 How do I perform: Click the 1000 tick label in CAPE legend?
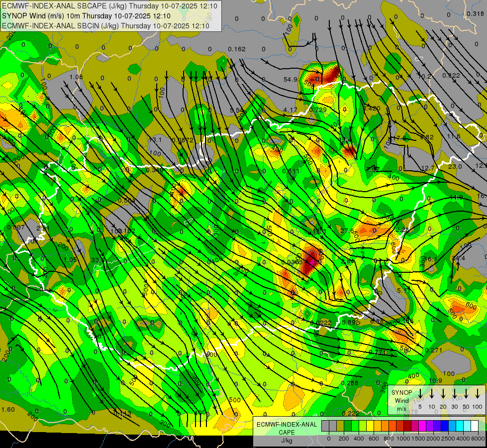pos(403,439)
